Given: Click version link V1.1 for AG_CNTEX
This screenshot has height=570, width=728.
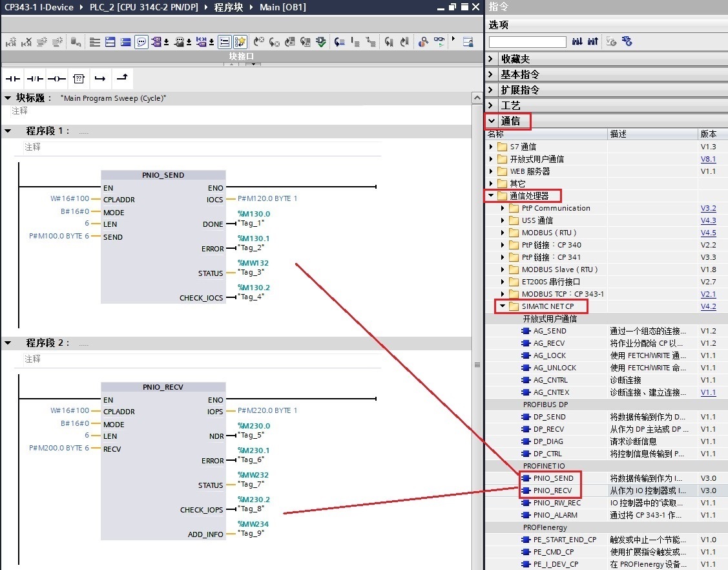Looking at the screenshot, I should tap(708, 392).
